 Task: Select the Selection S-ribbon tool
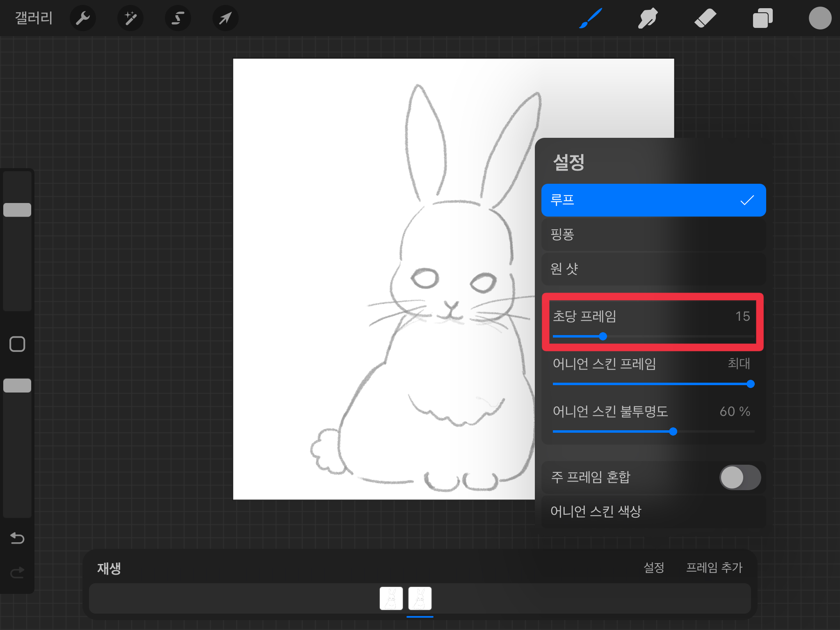(178, 18)
